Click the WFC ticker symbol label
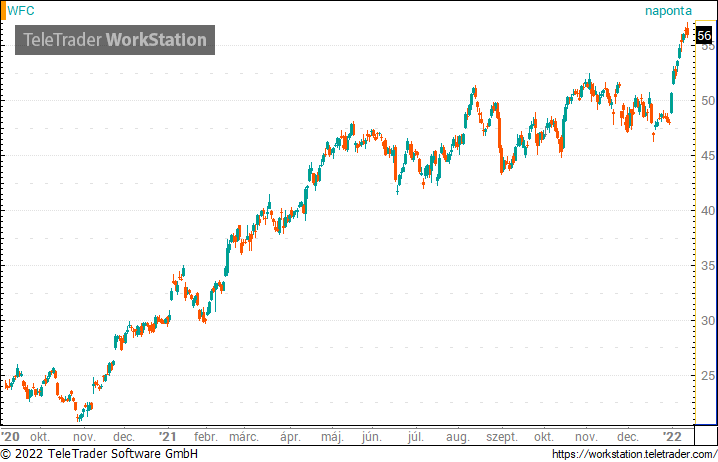Viewport: 718px width, 462px height. (x=21, y=11)
